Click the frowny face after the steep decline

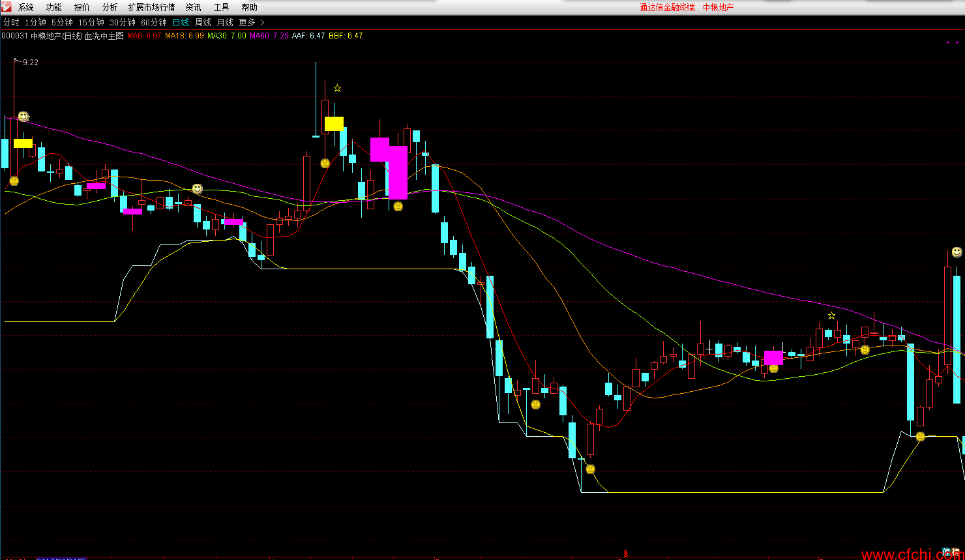coord(535,404)
